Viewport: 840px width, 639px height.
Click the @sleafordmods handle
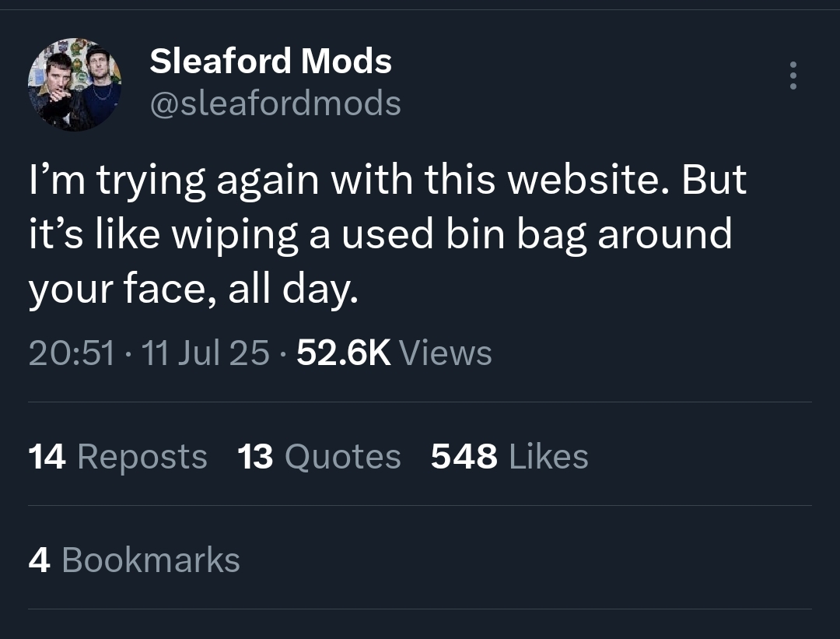(275, 103)
